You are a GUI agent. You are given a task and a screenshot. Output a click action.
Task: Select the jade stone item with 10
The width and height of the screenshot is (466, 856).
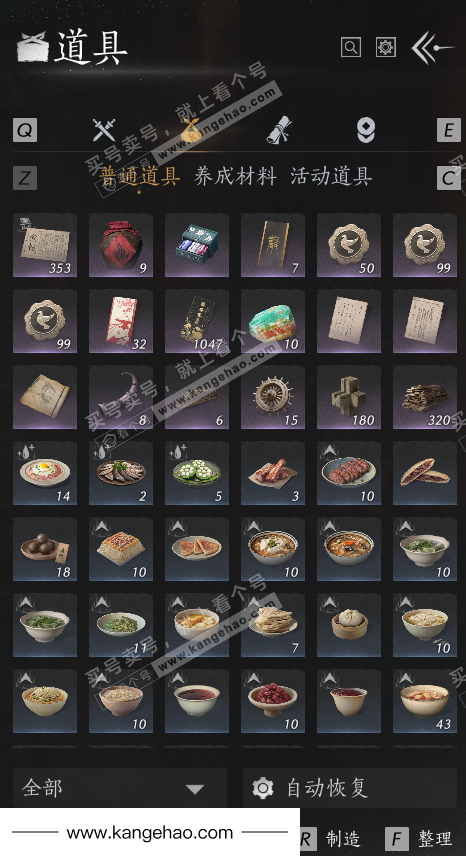click(273, 322)
